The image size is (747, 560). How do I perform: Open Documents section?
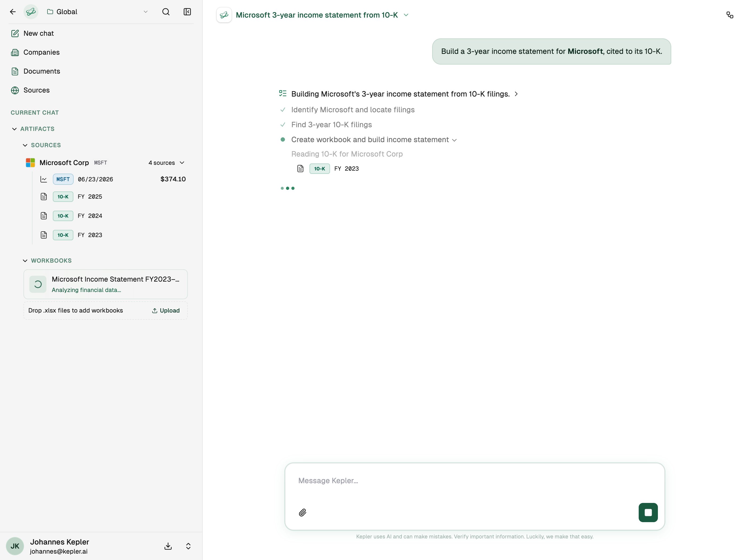point(42,71)
